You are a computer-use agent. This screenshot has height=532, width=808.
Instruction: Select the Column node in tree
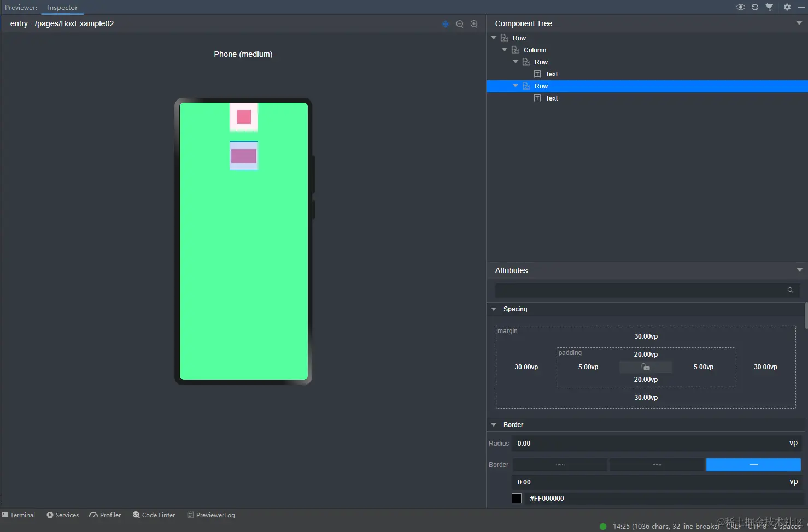point(535,50)
